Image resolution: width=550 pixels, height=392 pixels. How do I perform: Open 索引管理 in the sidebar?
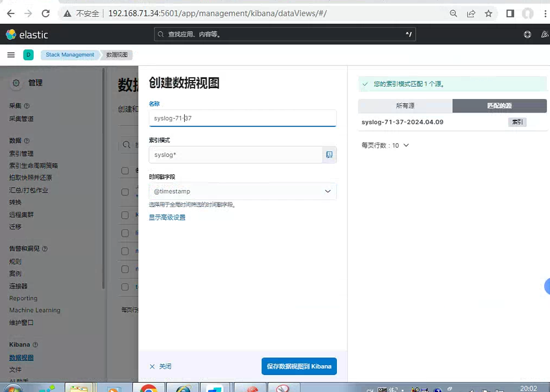click(21, 153)
